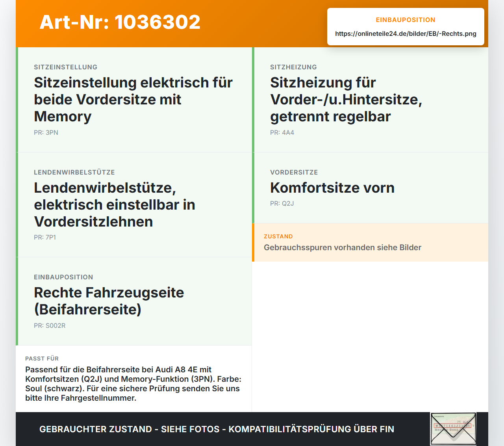Open the Fahrzeugschein thumbnail in footer
The image size is (504, 446).
point(453,429)
